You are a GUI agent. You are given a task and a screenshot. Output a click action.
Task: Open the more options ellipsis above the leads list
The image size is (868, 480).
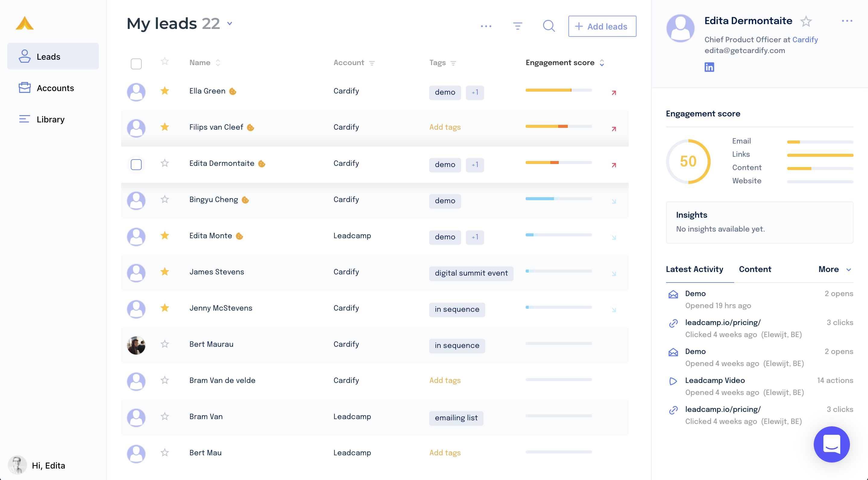[x=486, y=26]
